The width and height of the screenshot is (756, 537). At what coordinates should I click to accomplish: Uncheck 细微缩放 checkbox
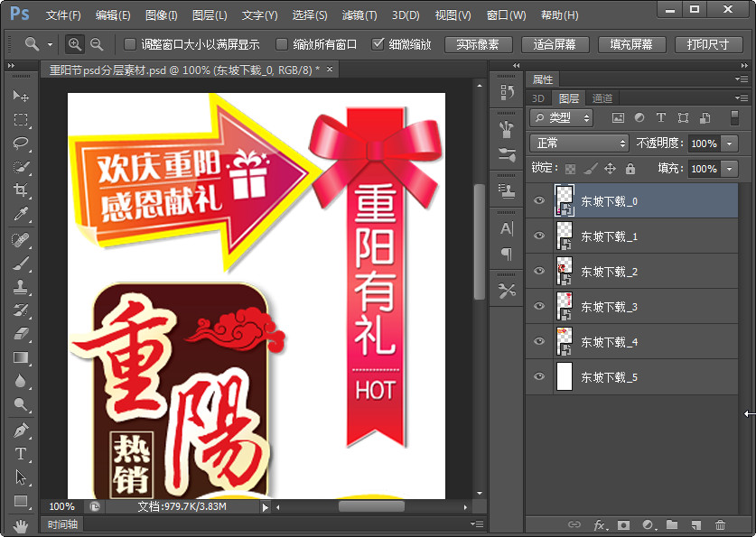pos(378,44)
